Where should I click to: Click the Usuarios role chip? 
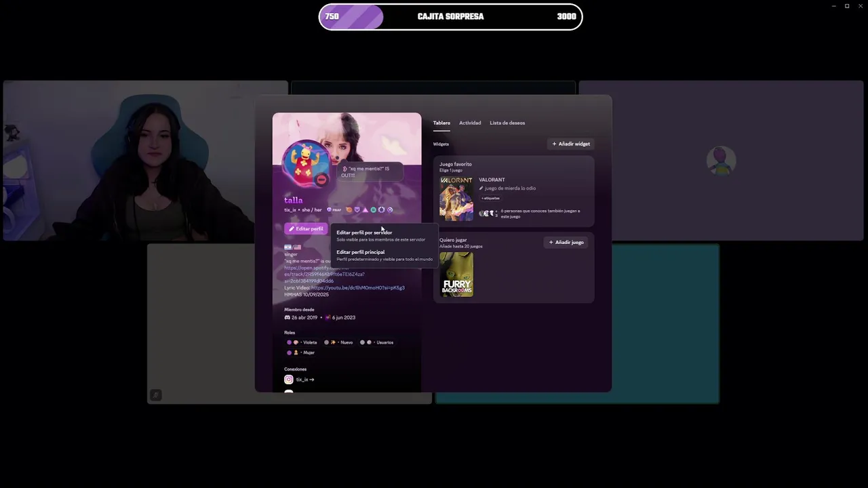click(x=377, y=342)
